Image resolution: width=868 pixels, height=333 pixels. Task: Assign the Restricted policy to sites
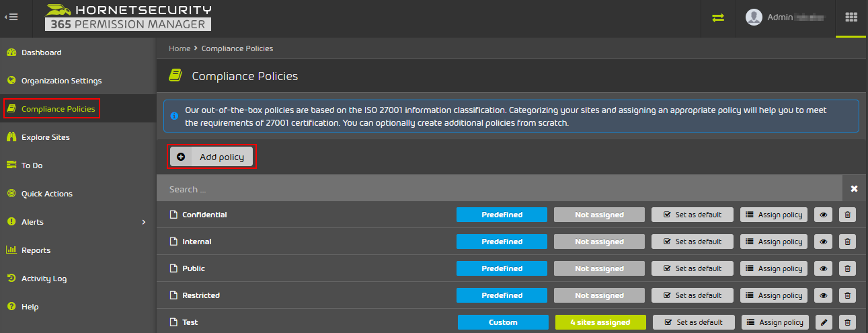(x=774, y=295)
